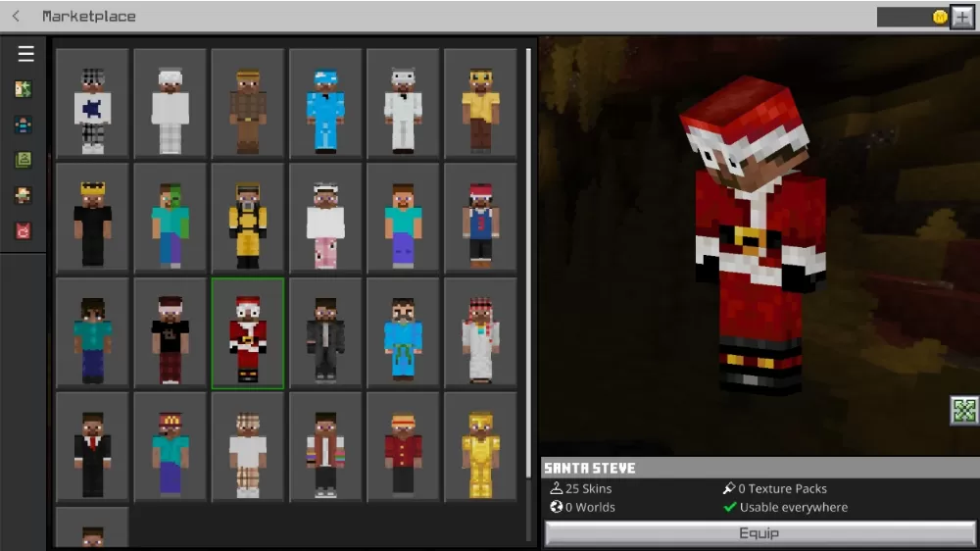Screen dimensions: 980x551
Task: Pick the half-zombie Steve skin
Action: coord(170,219)
